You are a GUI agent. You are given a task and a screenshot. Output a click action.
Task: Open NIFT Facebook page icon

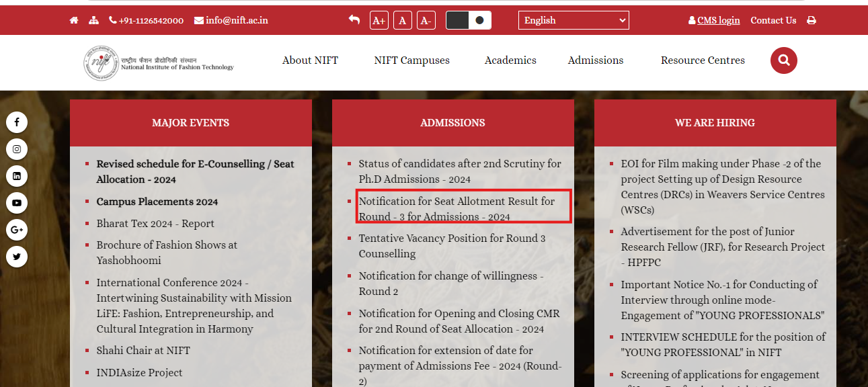point(17,122)
